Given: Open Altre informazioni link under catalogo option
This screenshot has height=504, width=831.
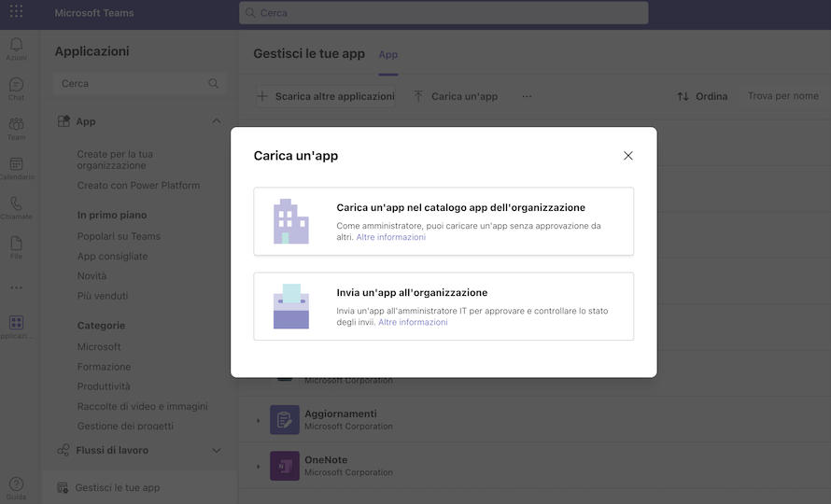Looking at the screenshot, I should (x=390, y=237).
